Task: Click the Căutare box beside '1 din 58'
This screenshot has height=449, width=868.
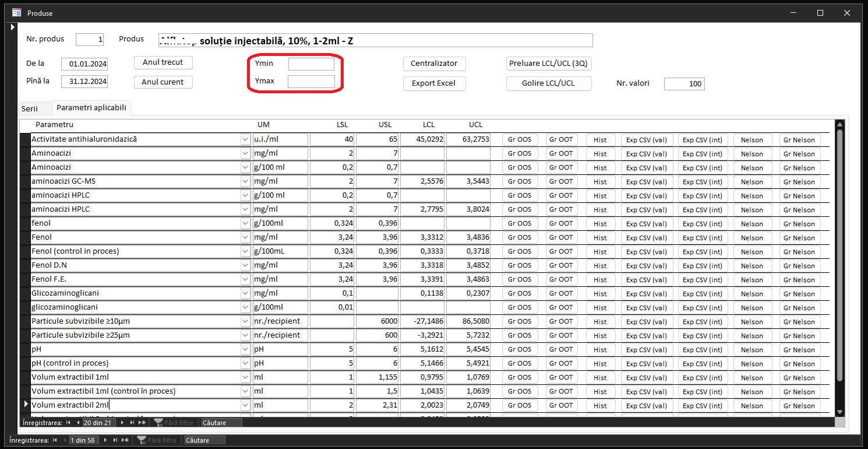Action: click(205, 440)
